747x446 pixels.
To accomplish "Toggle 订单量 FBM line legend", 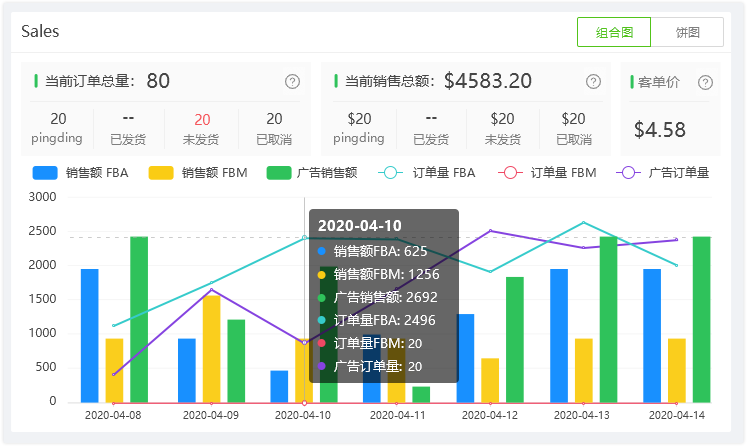I will pyautogui.click(x=547, y=172).
